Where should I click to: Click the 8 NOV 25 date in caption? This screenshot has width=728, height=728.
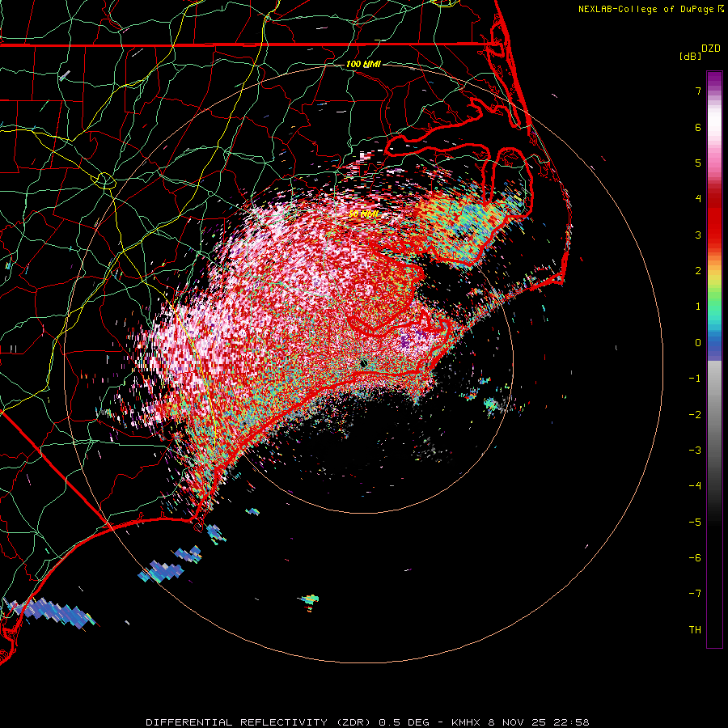516,722
